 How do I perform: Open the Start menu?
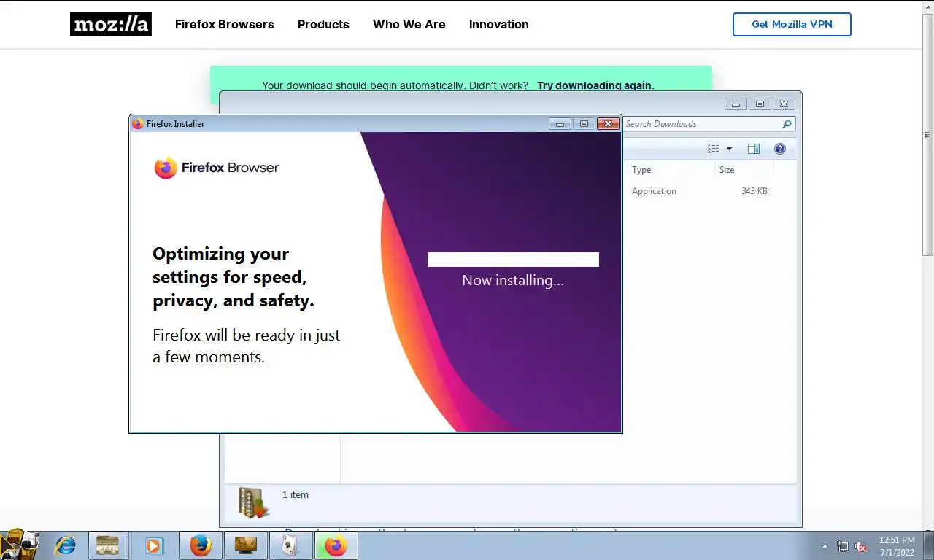(20, 545)
